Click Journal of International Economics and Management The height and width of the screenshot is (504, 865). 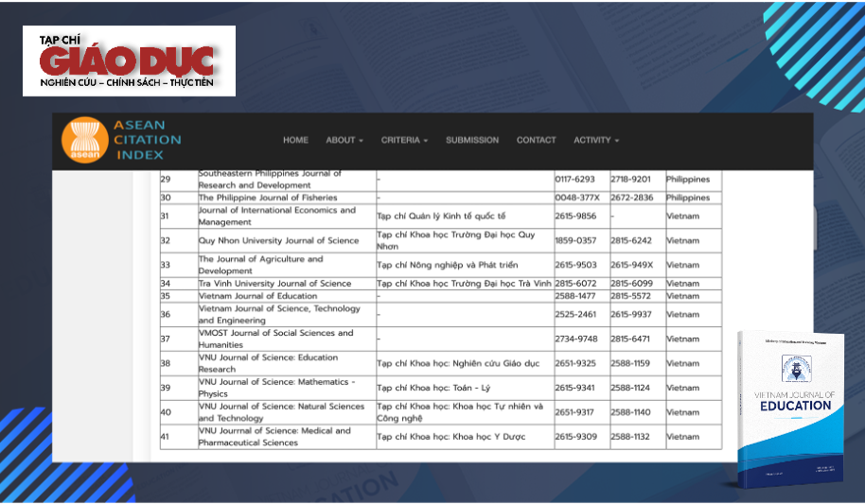pyautogui.click(x=276, y=217)
